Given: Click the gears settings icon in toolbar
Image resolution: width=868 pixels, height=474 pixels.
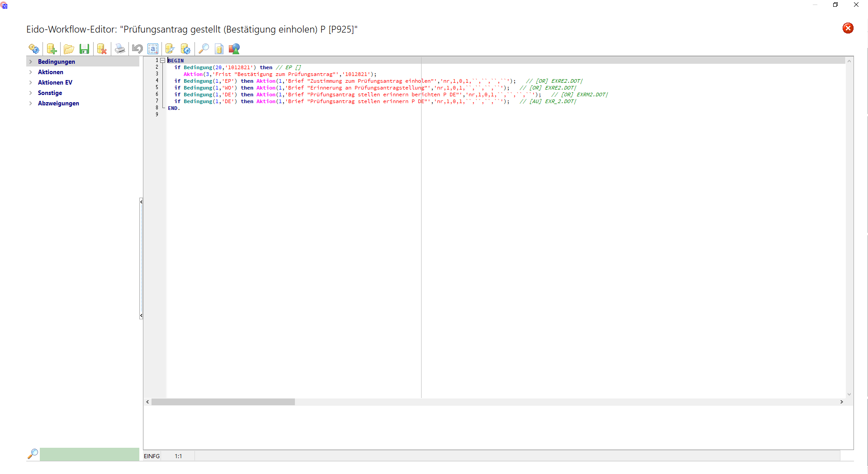Looking at the screenshot, I should point(34,49).
